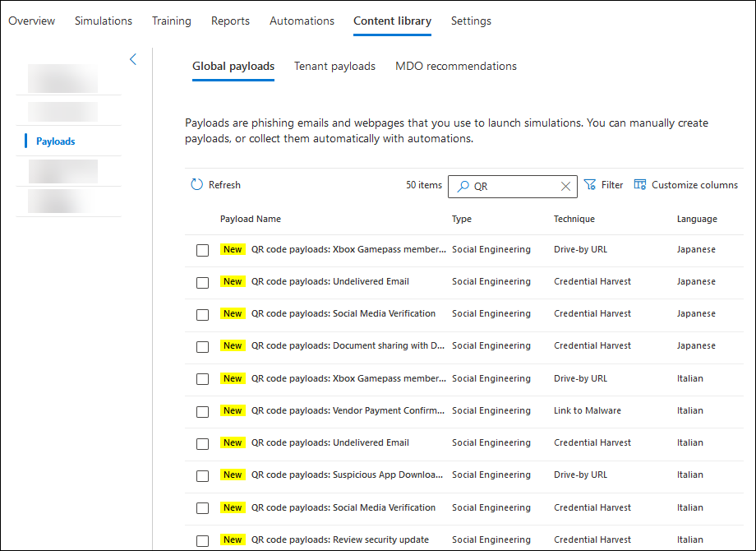756x551 pixels.
Task: Switch to the Tenant payloads tab
Action: coord(334,67)
